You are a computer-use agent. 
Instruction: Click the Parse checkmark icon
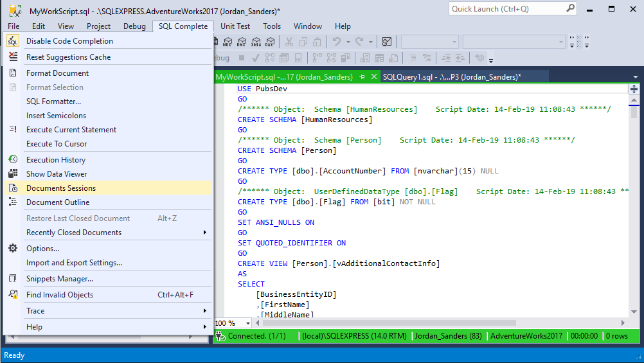click(x=255, y=58)
